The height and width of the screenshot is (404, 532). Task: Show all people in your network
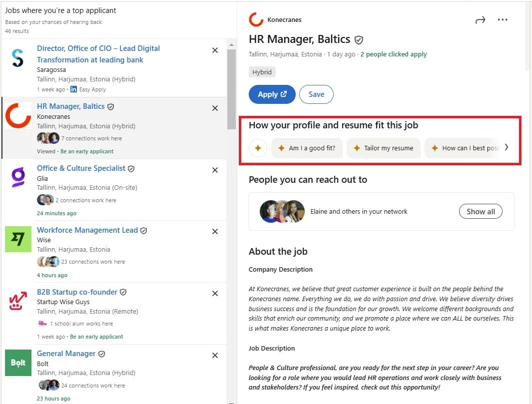[x=481, y=211]
